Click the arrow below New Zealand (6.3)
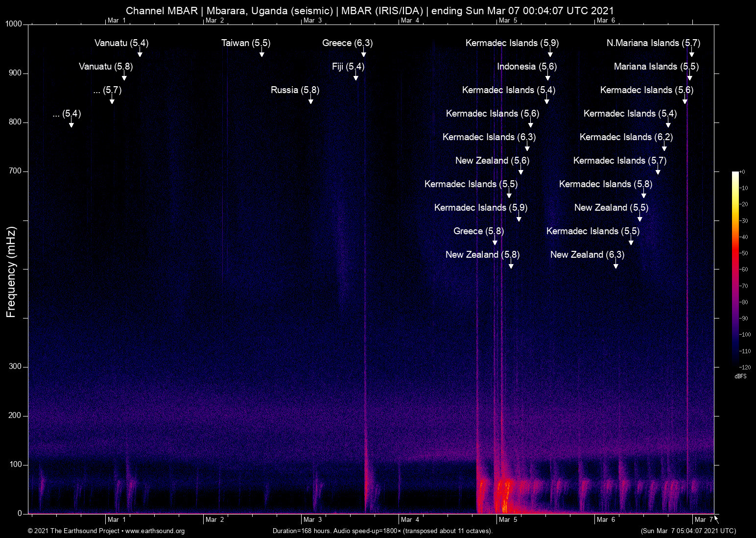This screenshot has width=756, height=538. 616,265
